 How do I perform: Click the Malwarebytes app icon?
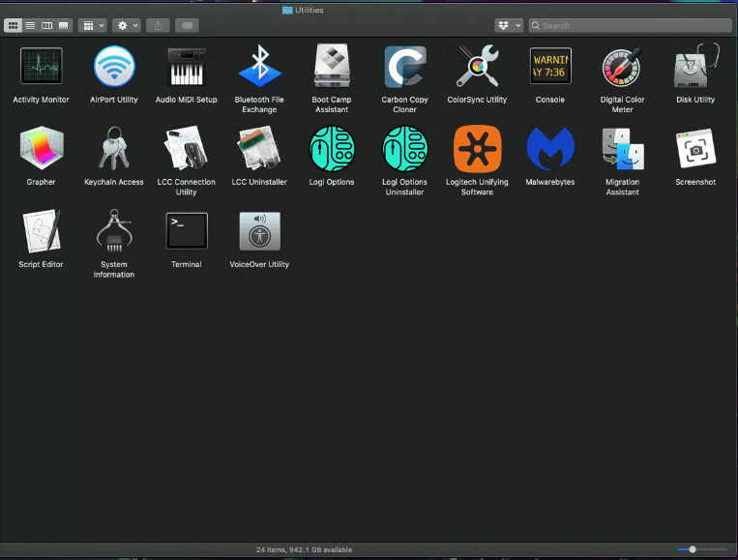click(x=549, y=148)
